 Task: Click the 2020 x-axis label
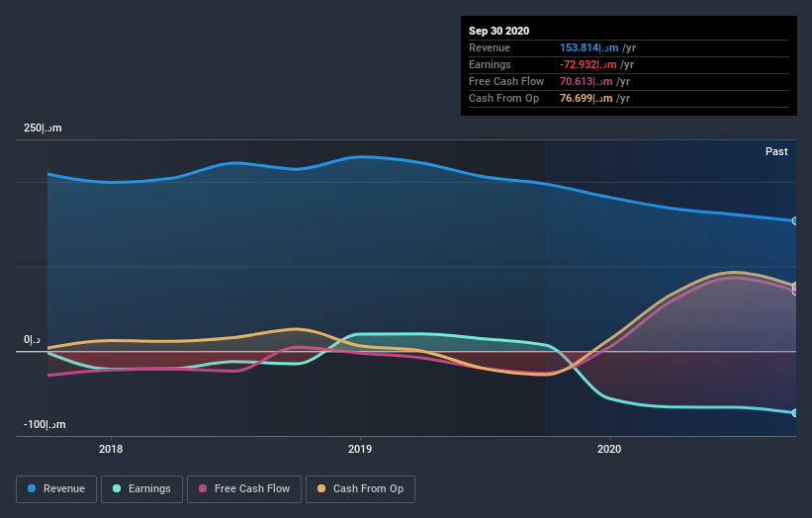coord(609,449)
